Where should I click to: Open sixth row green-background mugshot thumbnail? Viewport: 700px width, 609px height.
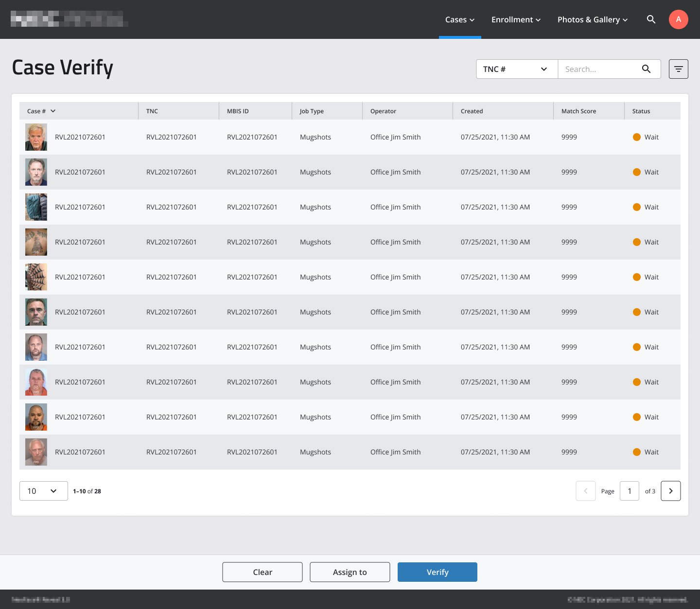click(x=36, y=312)
